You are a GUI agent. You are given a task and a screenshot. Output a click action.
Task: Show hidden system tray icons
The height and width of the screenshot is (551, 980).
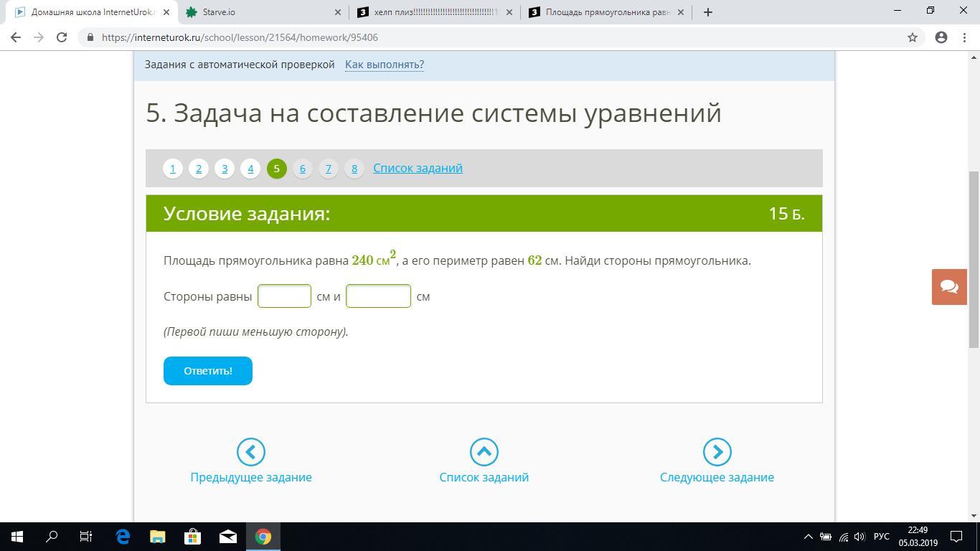[x=808, y=537]
